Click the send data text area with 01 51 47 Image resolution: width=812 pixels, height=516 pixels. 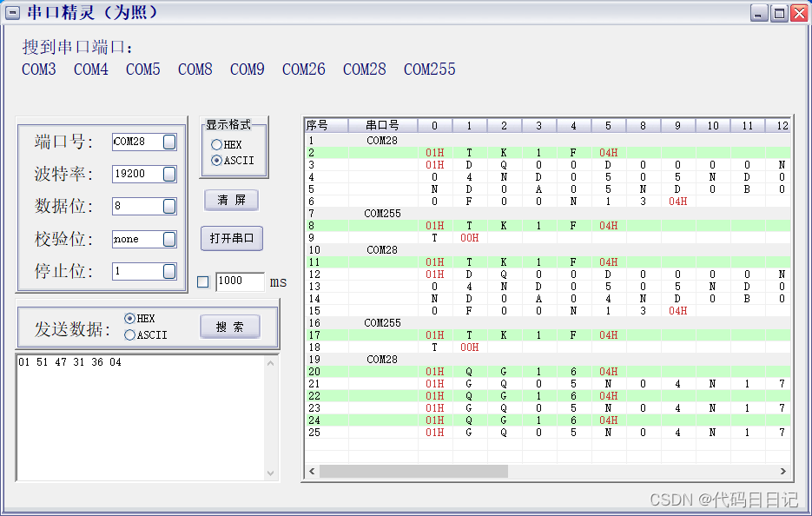(x=142, y=418)
